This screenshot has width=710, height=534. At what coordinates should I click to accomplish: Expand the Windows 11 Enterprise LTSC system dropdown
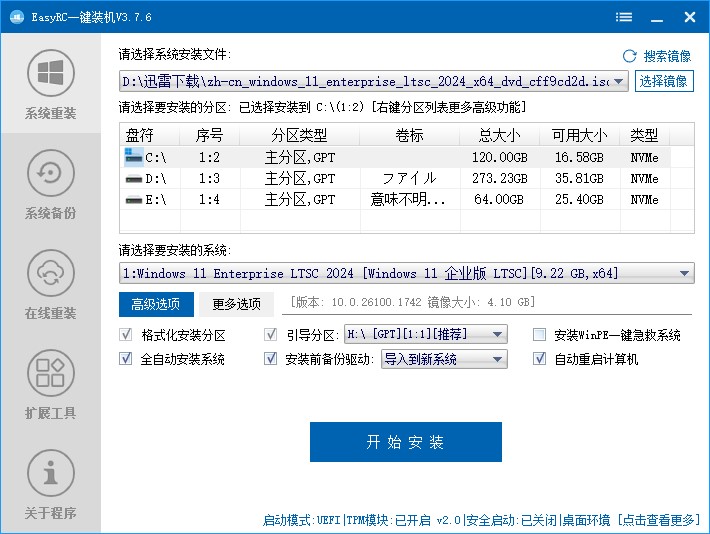[x=684, y=273]
